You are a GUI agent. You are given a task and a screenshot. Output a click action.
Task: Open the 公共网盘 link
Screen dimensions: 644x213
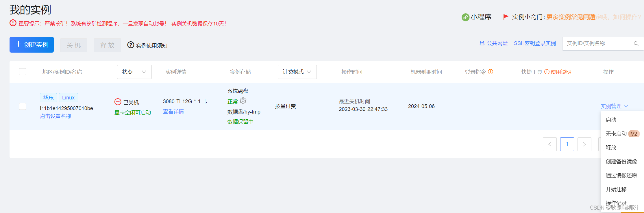click(497, 43)
